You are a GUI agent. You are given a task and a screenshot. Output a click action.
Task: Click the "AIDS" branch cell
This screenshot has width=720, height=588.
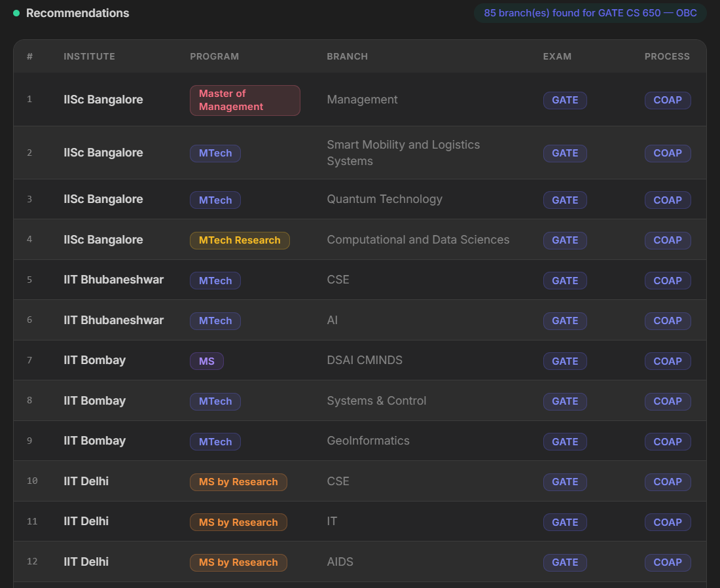click(x=340, y=562)
